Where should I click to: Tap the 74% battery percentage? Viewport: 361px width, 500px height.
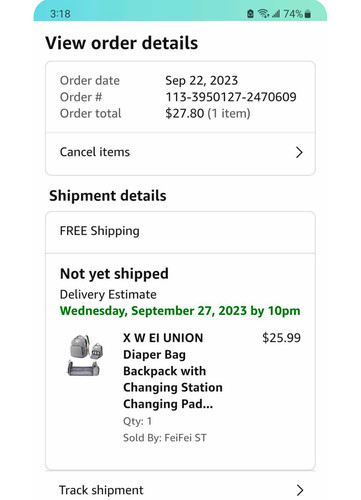pos(293,14)
